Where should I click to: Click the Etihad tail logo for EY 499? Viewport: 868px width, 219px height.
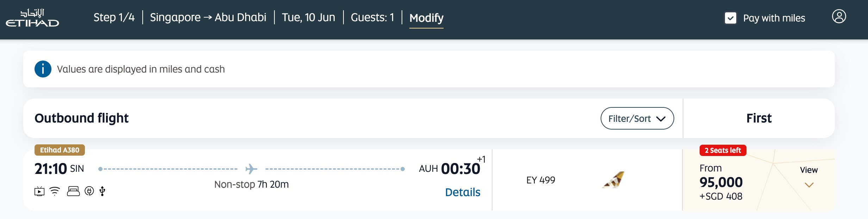pyautogui.click(x=613, y=180)
